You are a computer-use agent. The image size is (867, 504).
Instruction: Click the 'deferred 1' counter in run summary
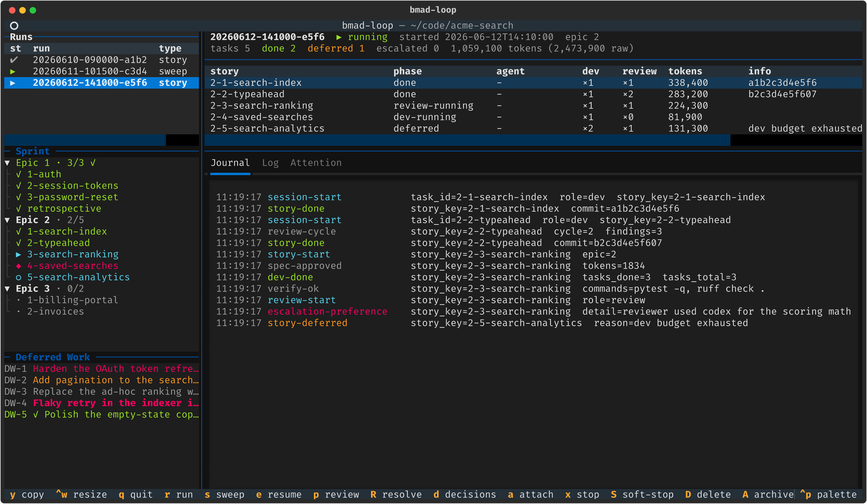336,49
